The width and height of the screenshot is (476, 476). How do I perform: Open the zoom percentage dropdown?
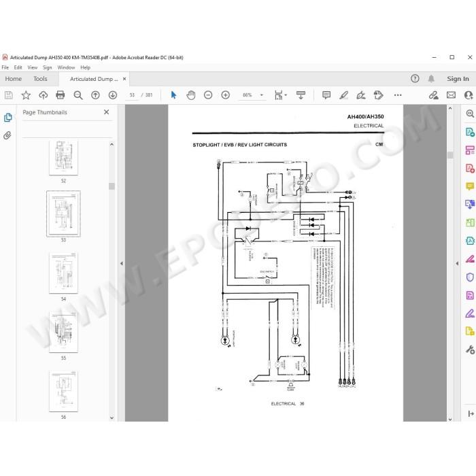(262, 95)
